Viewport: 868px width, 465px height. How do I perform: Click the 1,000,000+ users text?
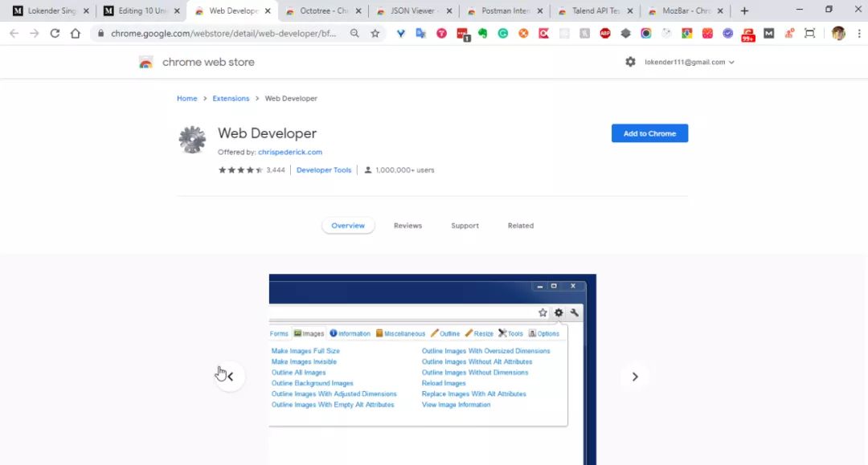[404, 169]
